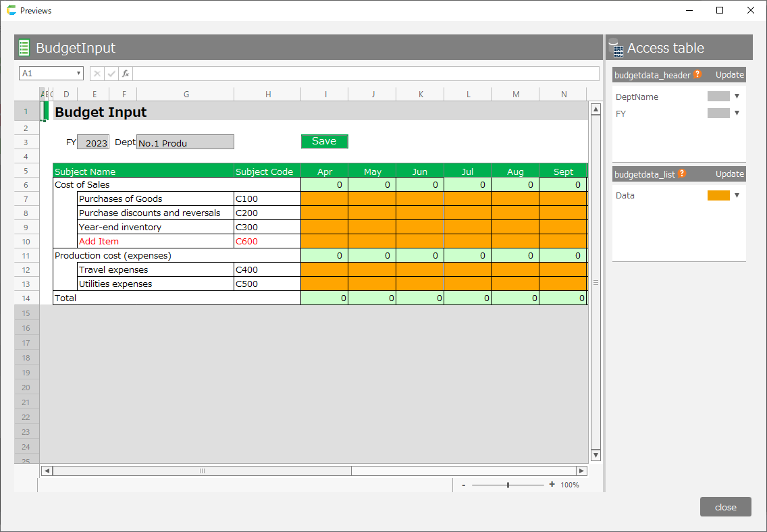Expand the Data field dropdown arrow
Viewport: 767px width, 532px height.
[737, 196]
